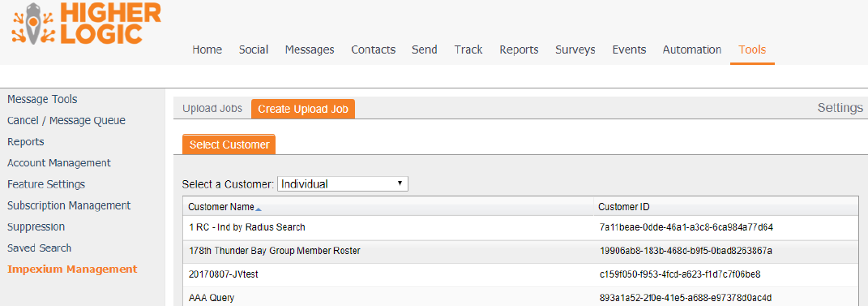868x306 pixels.
Task: Open Cancel / Message Queue link
Action: click(66, 120)
